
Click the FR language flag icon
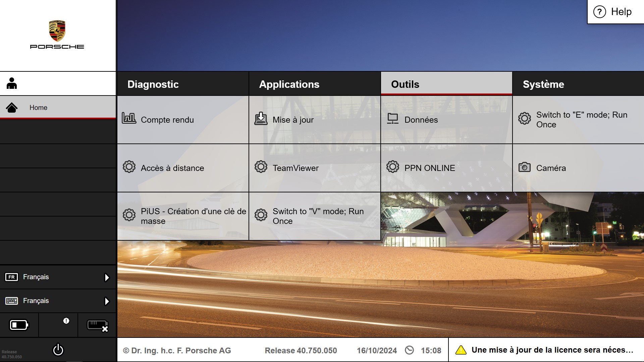click(x=11, y=277)
